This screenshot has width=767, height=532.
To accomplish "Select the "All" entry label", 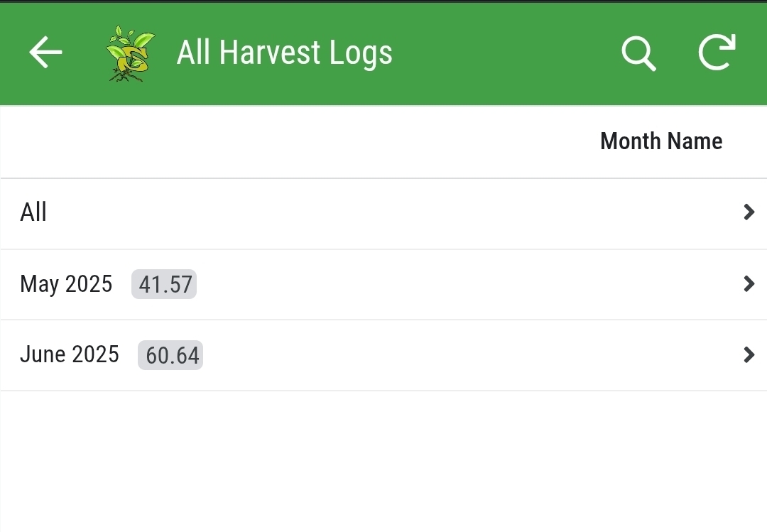I will click(33, 212).
